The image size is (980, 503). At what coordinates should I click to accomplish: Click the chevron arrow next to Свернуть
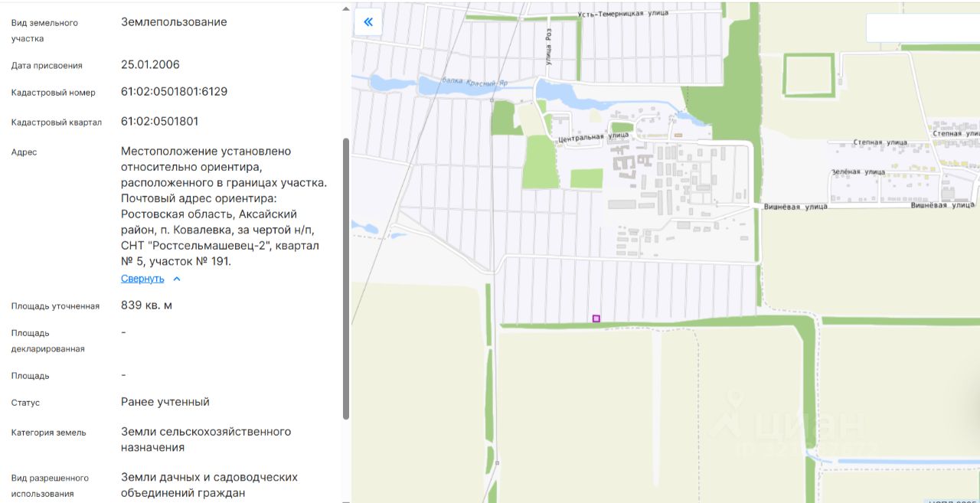(177, 279)
